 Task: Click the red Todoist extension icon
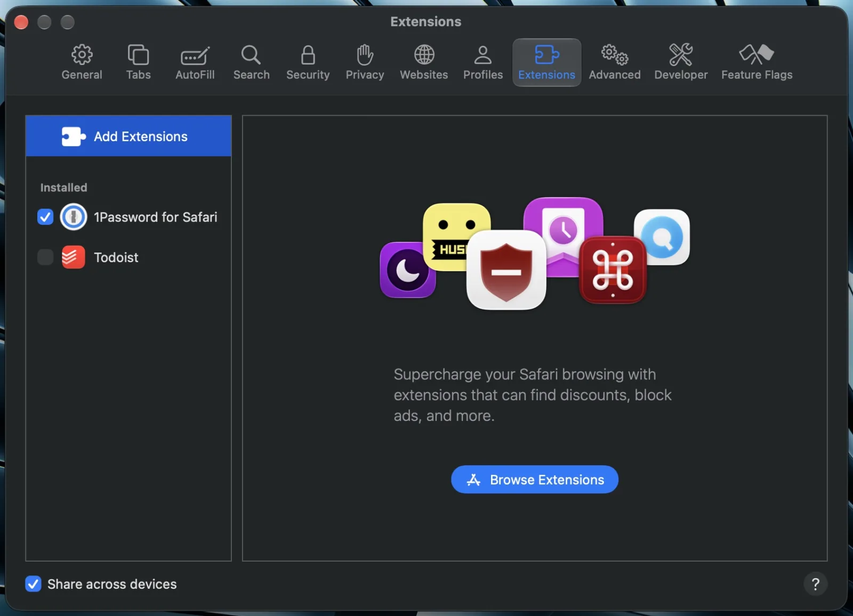(x=74, y=257)
